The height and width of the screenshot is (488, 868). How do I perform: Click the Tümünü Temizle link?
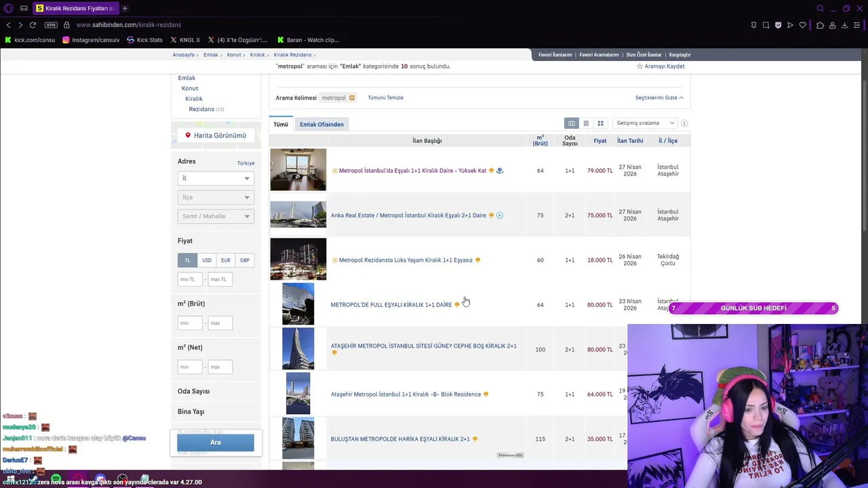tap(385, 98)
